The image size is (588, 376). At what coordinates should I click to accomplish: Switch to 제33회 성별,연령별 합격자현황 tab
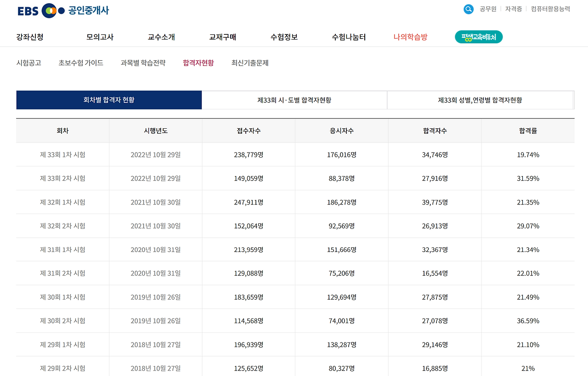(480, 100)
